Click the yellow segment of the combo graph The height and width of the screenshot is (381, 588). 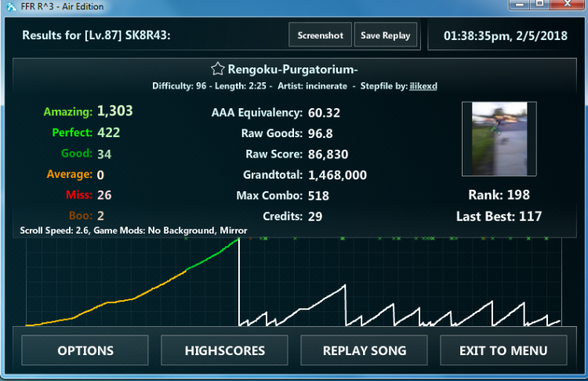coord(118,300)
